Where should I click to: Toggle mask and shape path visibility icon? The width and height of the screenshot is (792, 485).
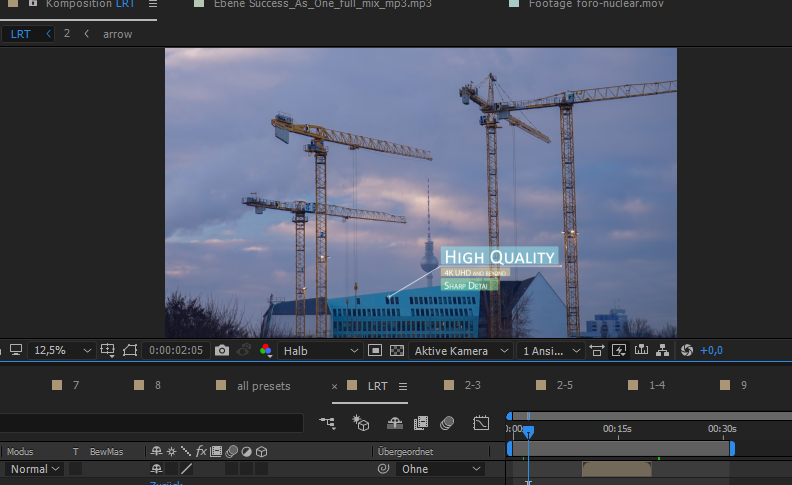pyautogui.click(x=130, y=350)
